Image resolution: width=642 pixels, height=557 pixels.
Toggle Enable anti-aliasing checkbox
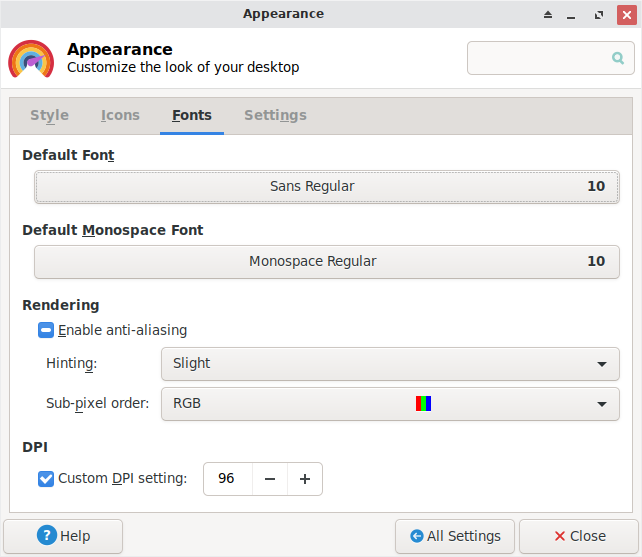coord(46,330)
